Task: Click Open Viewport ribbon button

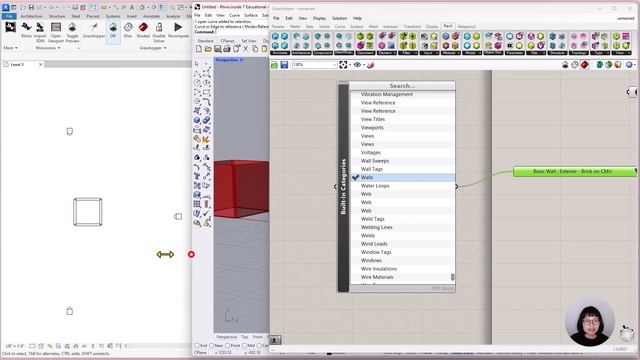Action: (x=56, y=32)
